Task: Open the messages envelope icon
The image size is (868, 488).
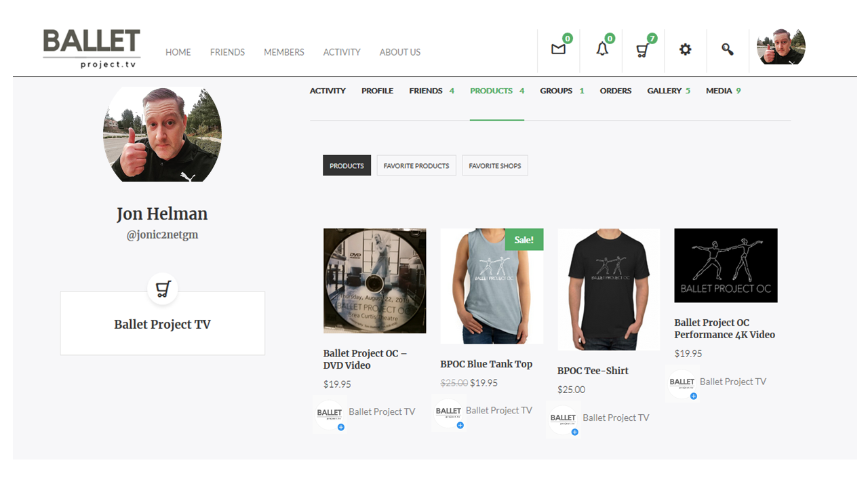Action: point(558,49)
